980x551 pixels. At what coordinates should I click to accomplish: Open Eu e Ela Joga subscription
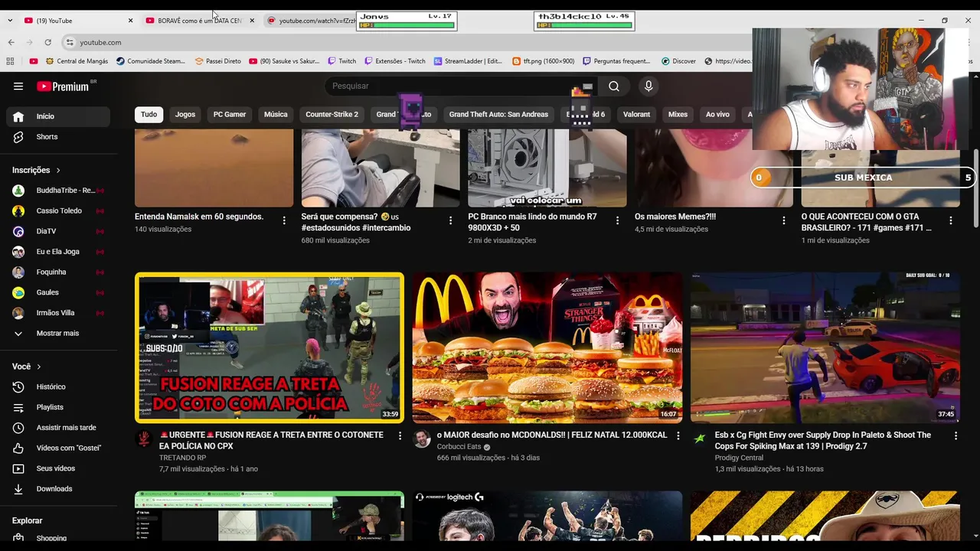click(58, 252)
